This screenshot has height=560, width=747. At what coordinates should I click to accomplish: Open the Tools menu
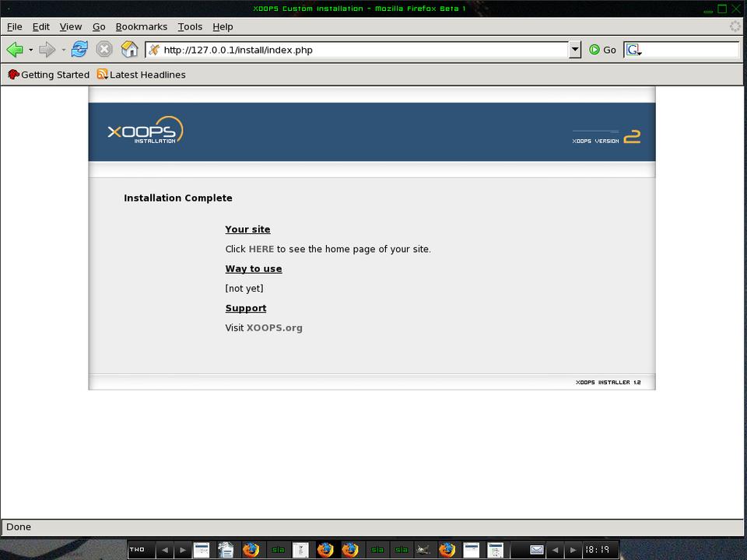coord(190,26)
